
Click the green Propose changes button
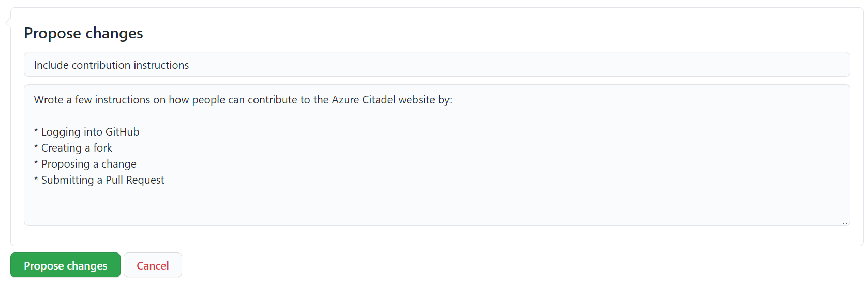(x=65, y=265)
